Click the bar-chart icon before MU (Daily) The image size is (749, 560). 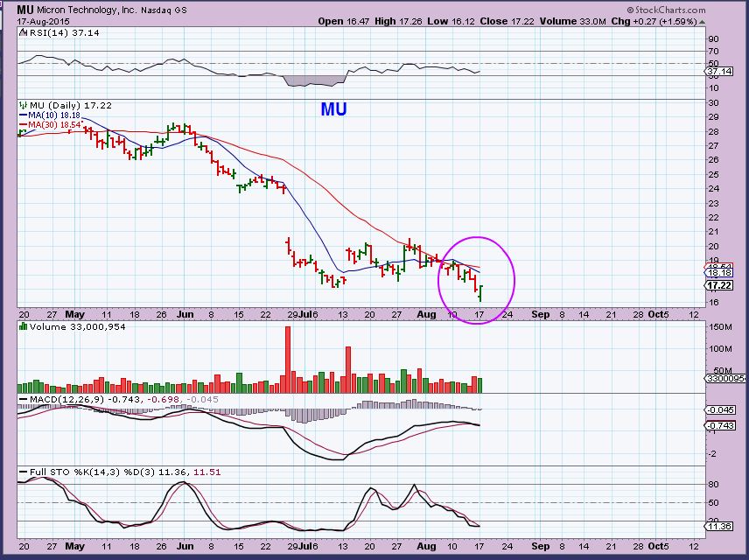click(x=24, y=105)
